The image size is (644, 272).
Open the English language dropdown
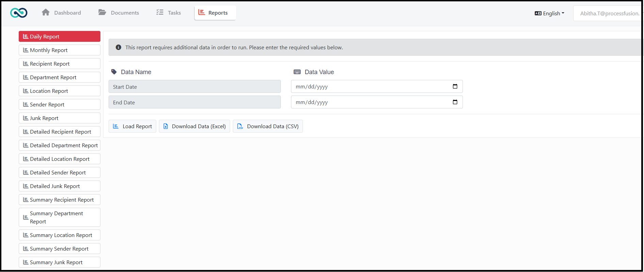(x=550, y=13)
